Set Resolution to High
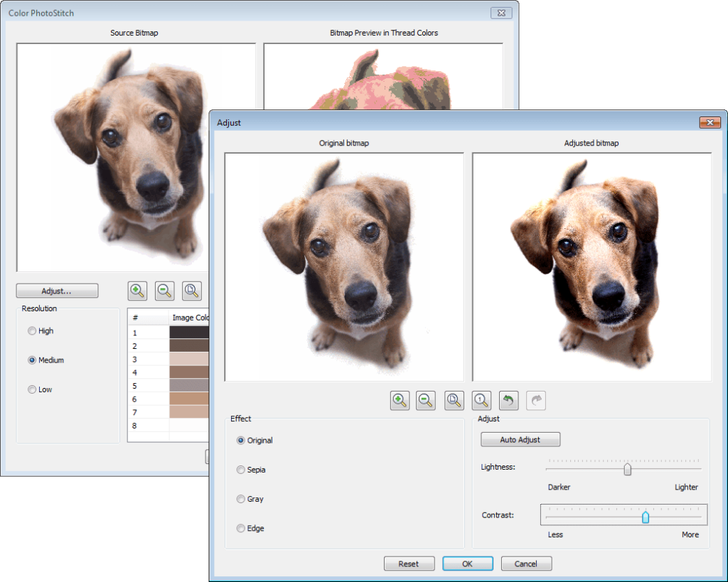 [32, 331]
